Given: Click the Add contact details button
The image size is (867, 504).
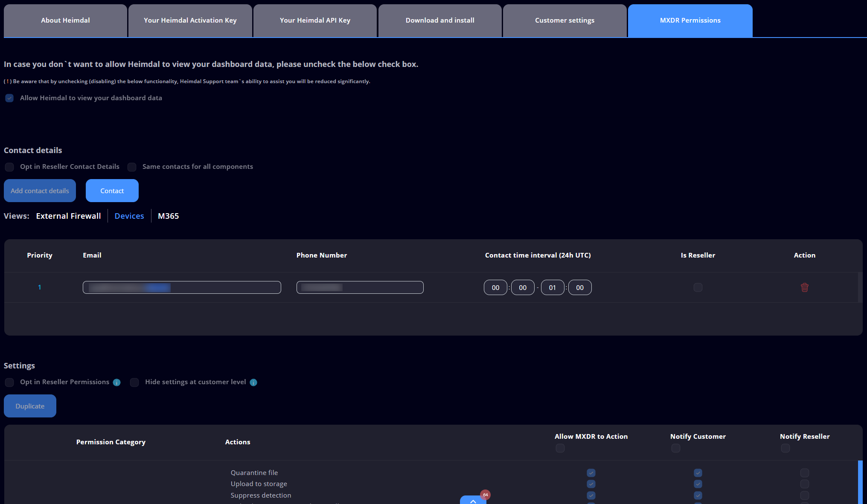Looking at the screenshot, I should pos(40,191).
